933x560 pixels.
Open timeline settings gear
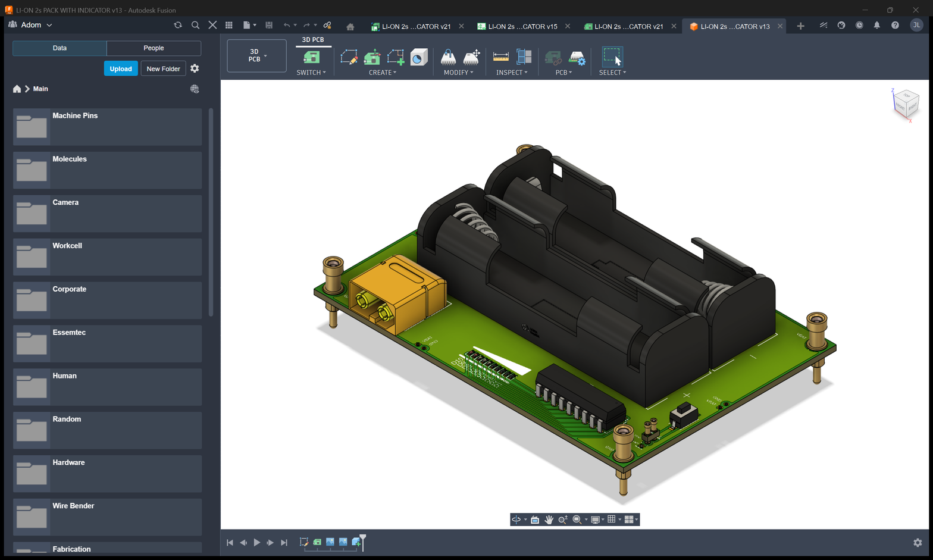(918, 542)
